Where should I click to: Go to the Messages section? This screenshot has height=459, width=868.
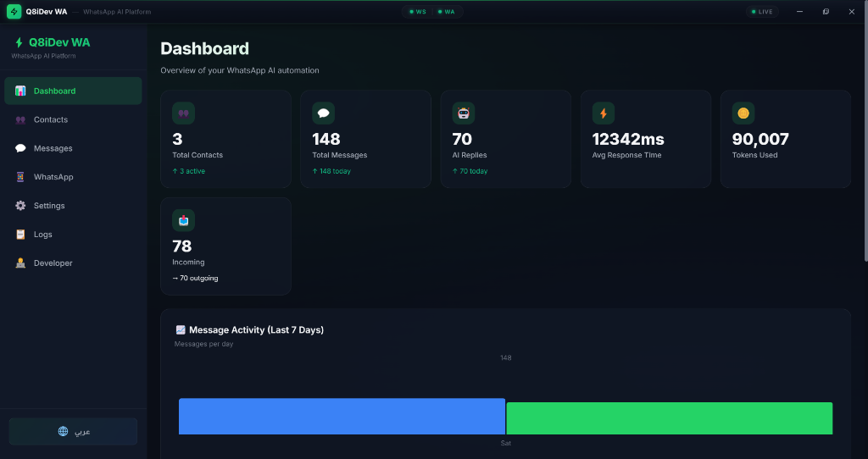[x=73, y=148]
